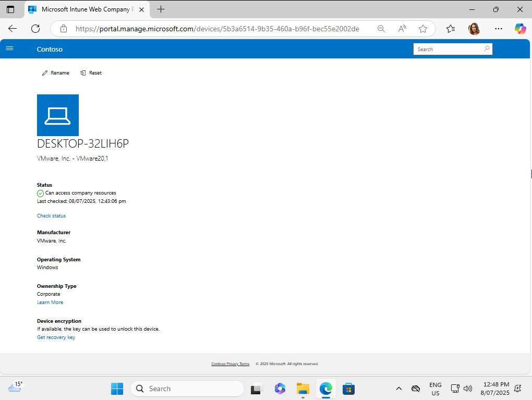
Task: Show hidden system tray icons
Action: coord(399,389)
